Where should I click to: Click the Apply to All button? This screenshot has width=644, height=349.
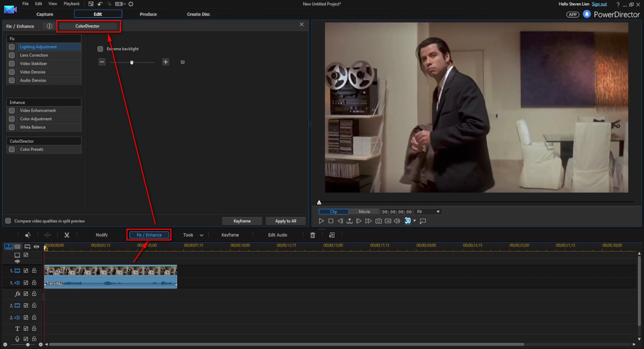[x=286, y=221]
